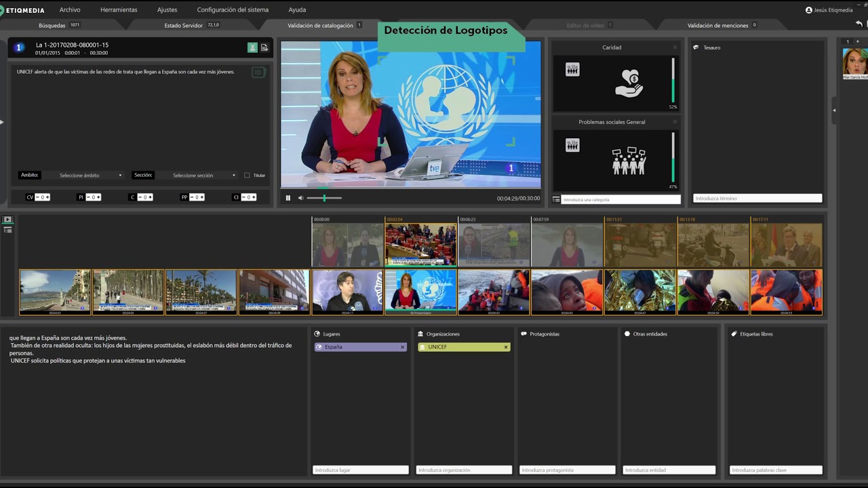Click the Lugares location pin icon
868x488 pixels.
(317, 333)
